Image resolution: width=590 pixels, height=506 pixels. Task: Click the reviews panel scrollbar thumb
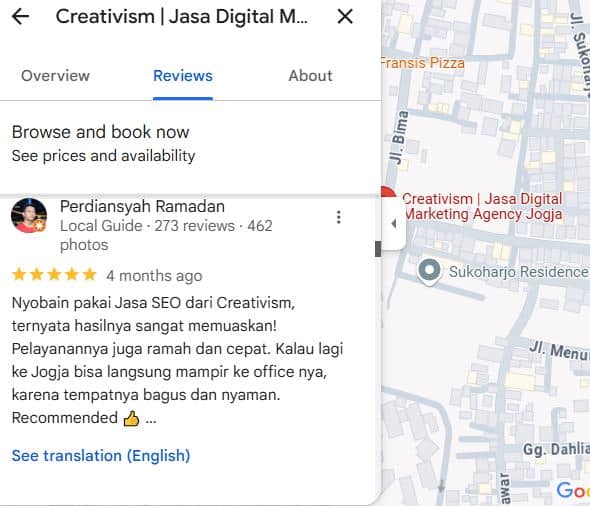[x=378, y=249]
